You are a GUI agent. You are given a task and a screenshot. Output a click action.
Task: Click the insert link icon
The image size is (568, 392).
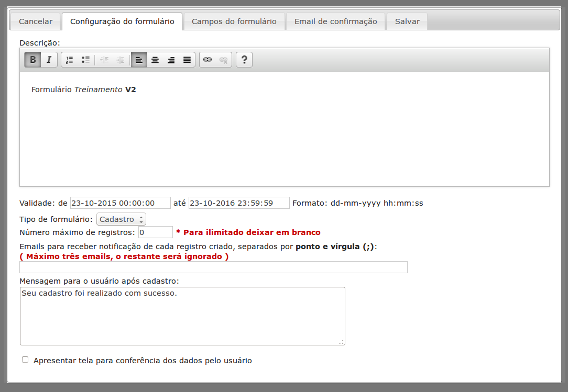coord(207,60)
